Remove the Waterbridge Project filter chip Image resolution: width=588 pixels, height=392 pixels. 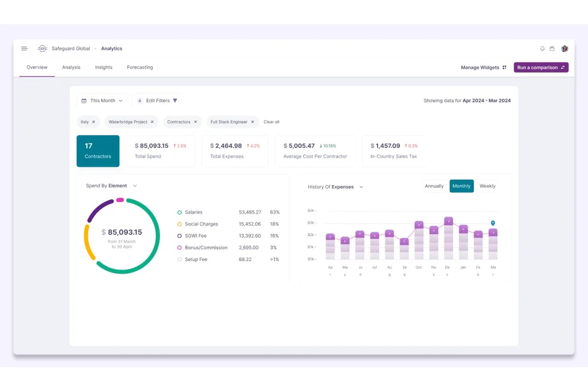click(x=152, y=122)
